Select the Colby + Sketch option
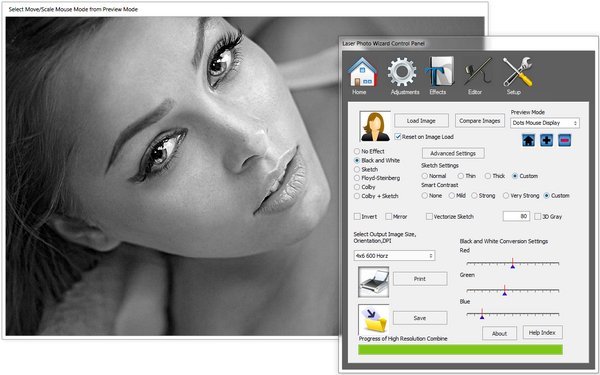This screenshot has width=600, height=375. pos(376,196)
